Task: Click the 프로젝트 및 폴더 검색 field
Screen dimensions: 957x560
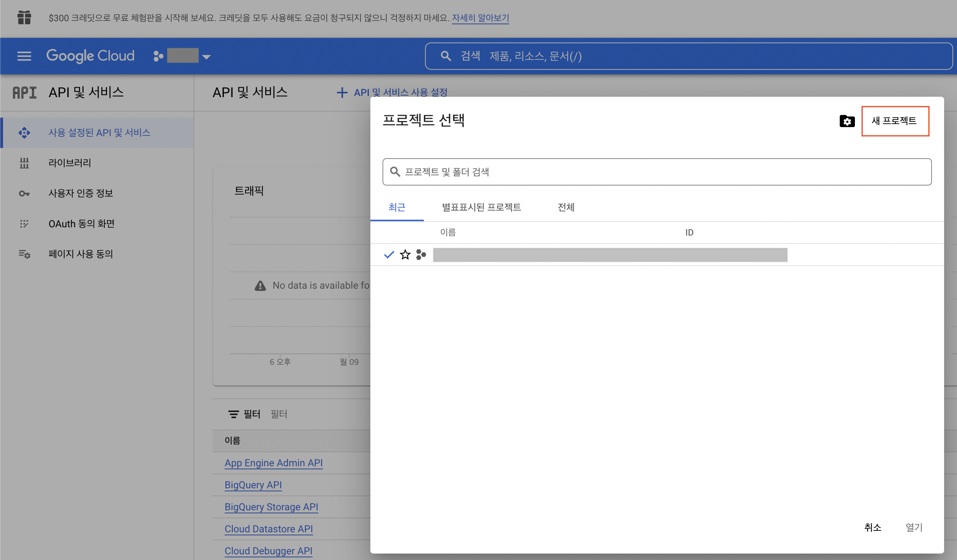Action: point(657,172)
